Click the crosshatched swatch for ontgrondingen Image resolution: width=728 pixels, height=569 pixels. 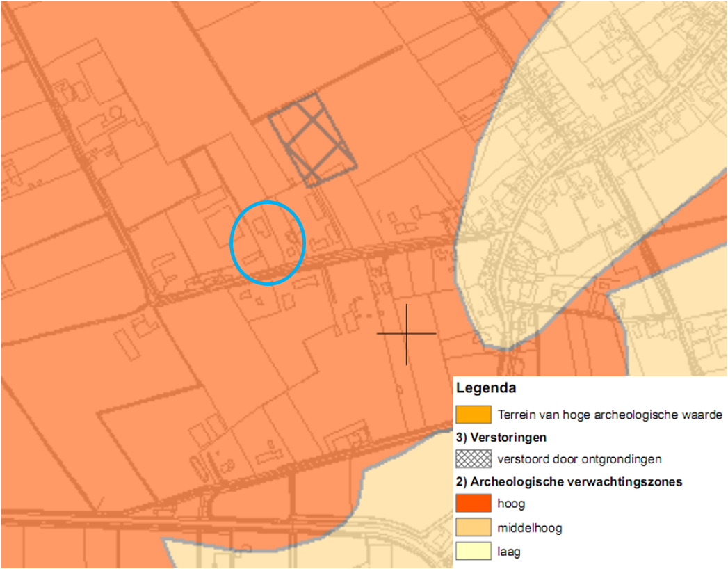pos(473,459)
